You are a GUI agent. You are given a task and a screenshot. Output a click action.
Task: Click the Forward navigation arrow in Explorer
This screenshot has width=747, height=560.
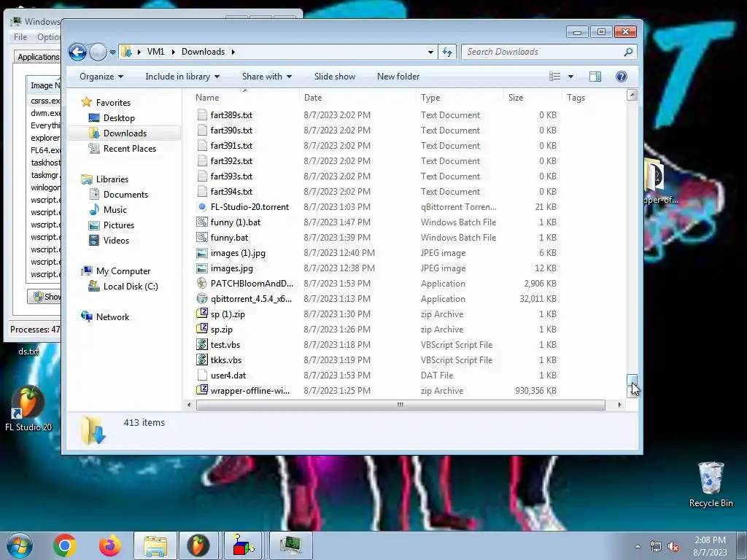click(98, 52)
